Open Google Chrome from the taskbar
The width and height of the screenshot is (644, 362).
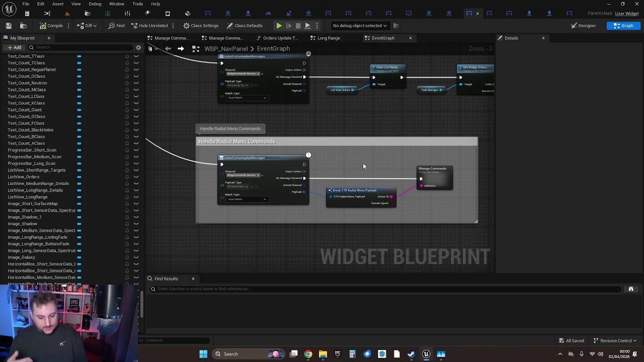click(x=308, y=354)
